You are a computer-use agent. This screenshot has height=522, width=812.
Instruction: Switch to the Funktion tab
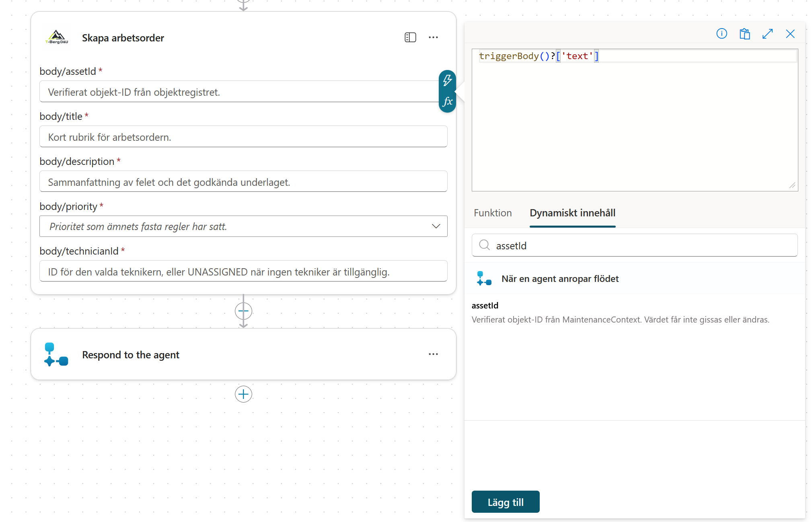[x=493, y=213]
